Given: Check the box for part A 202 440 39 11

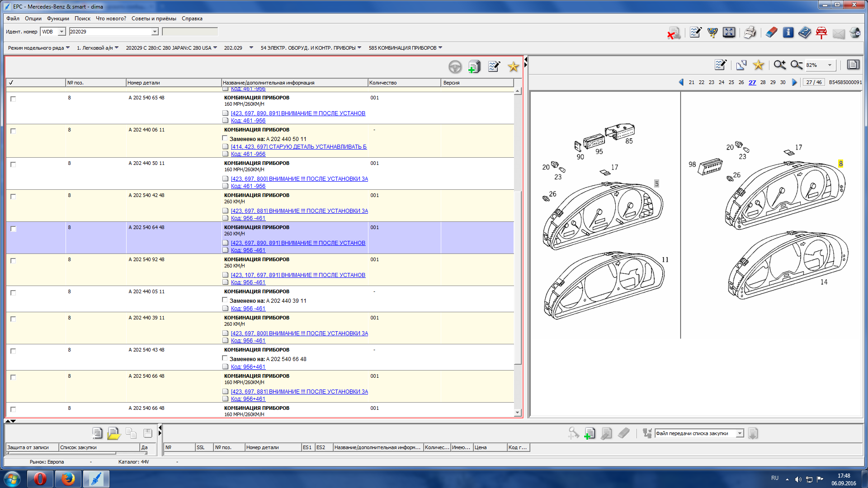Looking at the screenshot, I should tap(13, 319).
